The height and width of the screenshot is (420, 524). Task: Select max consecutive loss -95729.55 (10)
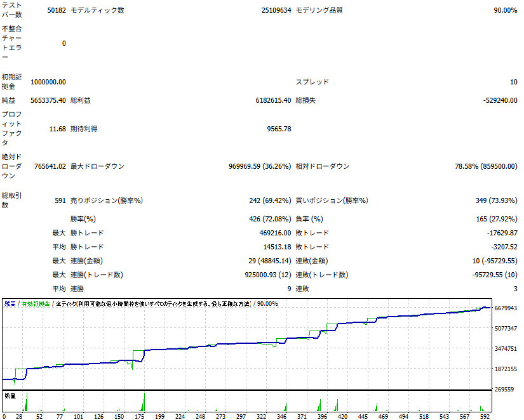click(x=495, y=275)
